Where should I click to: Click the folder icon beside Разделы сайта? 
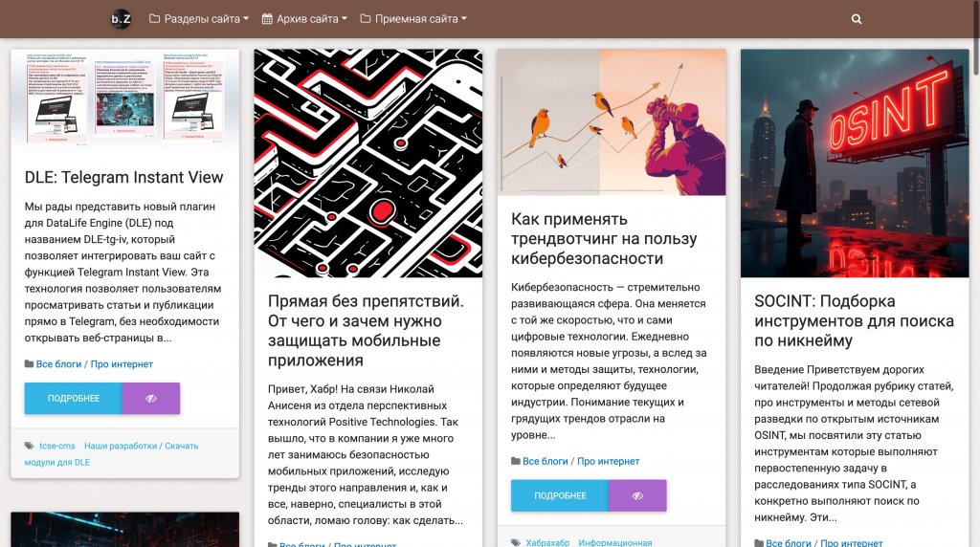click(154, 19)
